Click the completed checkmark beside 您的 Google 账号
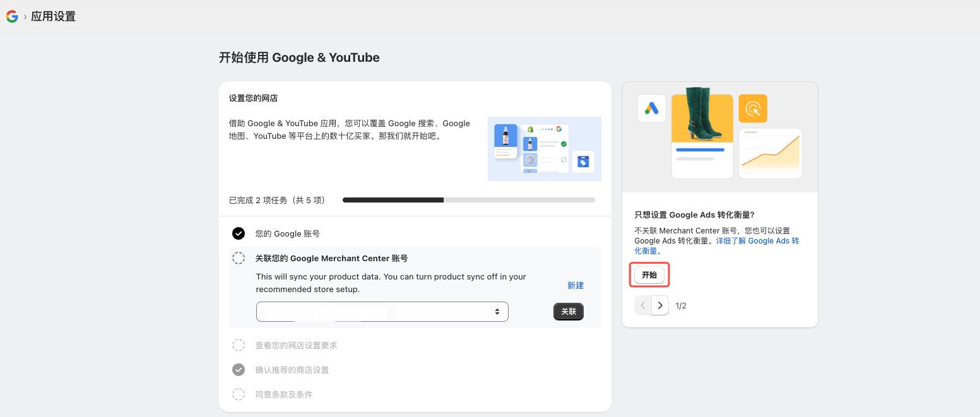This screenshot has height=417, width=980. (x=239, y=233)
